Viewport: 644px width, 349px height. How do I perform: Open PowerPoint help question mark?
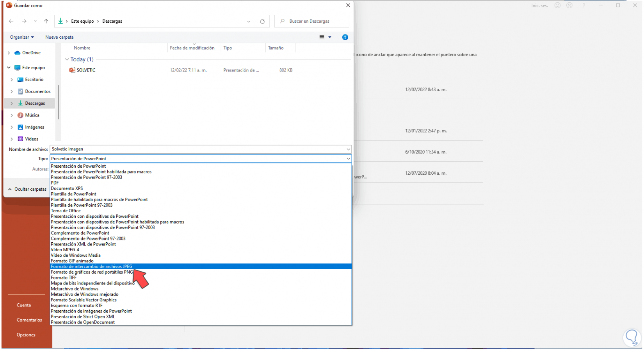(x=584, y=5)
